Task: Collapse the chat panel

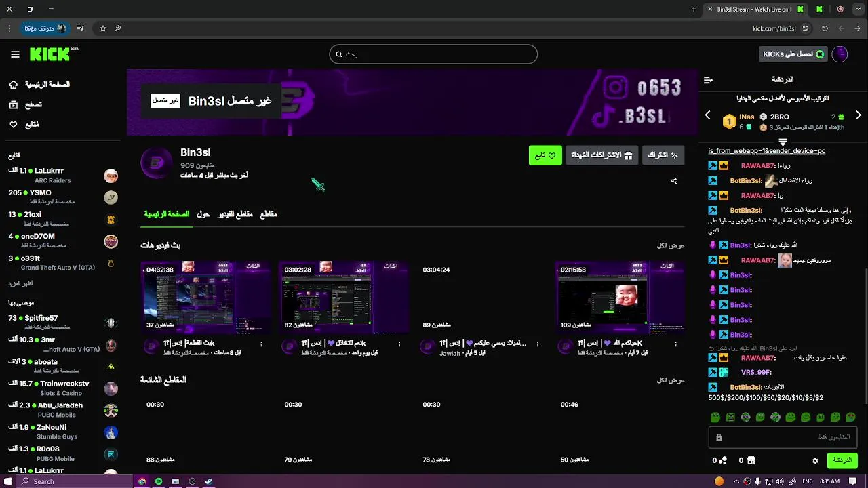Action: tap(708, 80)
